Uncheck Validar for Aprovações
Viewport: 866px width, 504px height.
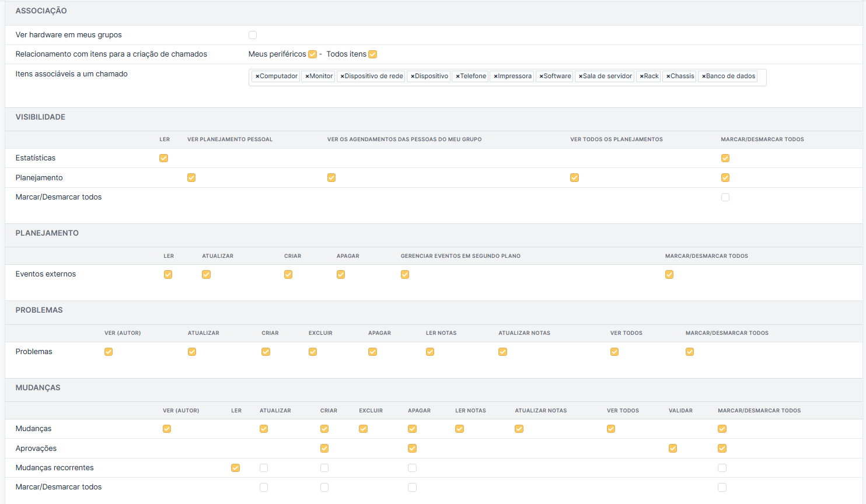[x=673, y=449]
